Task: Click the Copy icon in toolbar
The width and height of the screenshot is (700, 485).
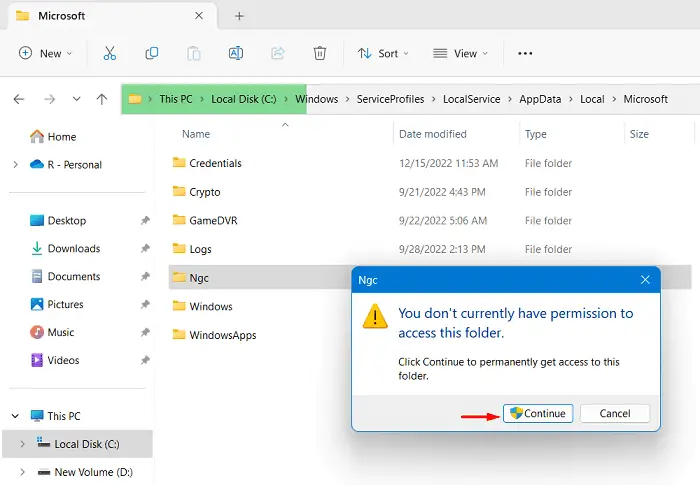Action: coord(152,53)
